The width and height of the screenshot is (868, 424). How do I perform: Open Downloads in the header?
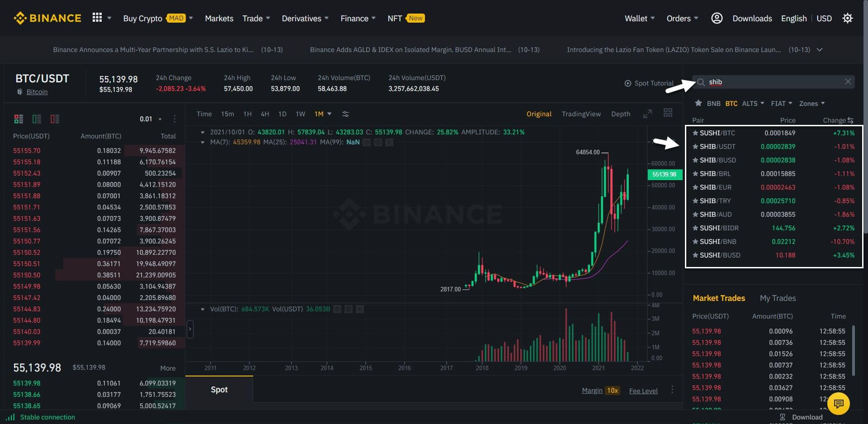tap(752, 19)
